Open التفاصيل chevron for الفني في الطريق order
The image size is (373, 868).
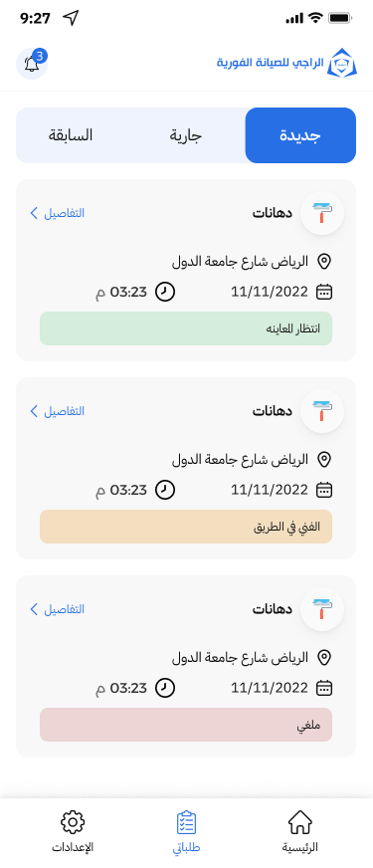pyautogui.click(x=57, y=411)
